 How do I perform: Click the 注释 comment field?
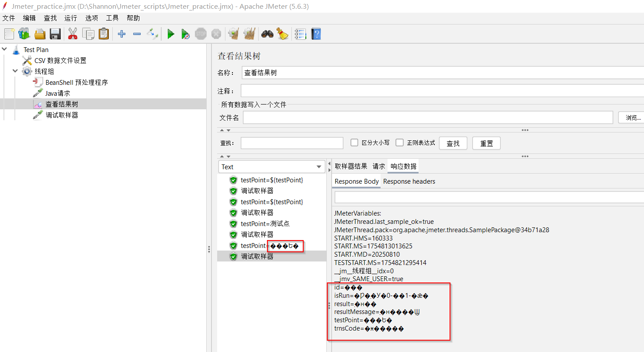[442, 91]
